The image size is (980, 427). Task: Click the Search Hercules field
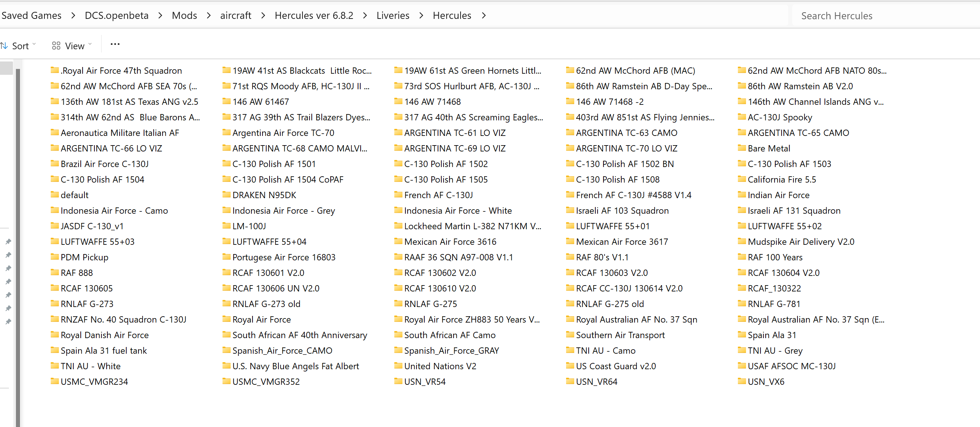coord(885,16)
